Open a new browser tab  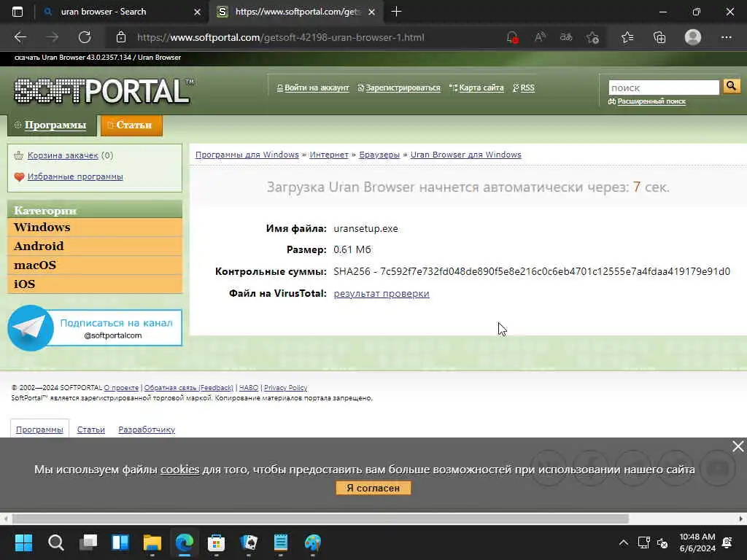pos(396,12)
